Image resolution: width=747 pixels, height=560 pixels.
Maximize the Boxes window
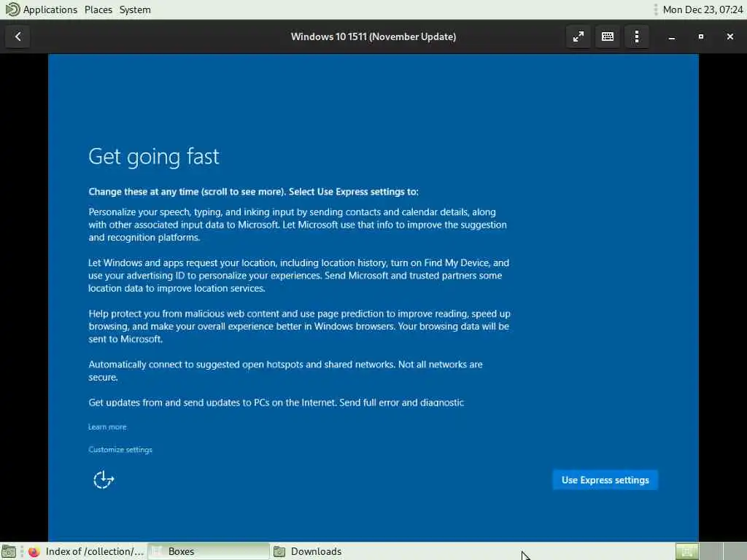pos(701,36)
